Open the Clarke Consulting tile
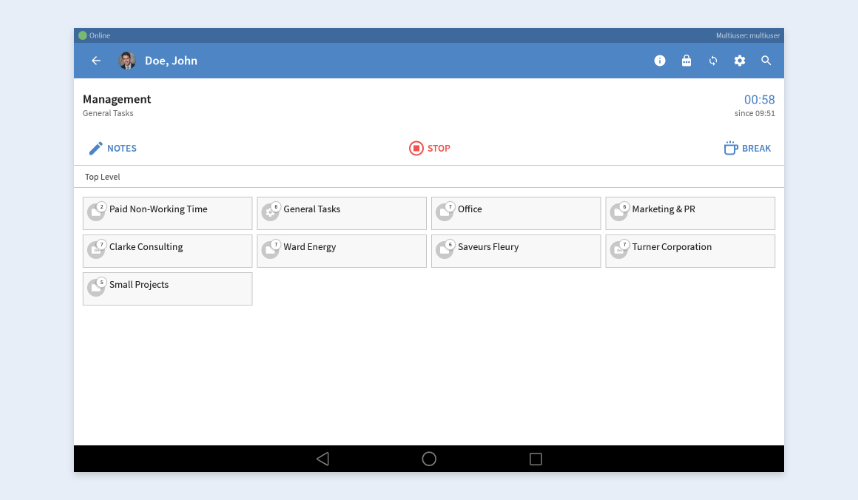 (167, 251)
